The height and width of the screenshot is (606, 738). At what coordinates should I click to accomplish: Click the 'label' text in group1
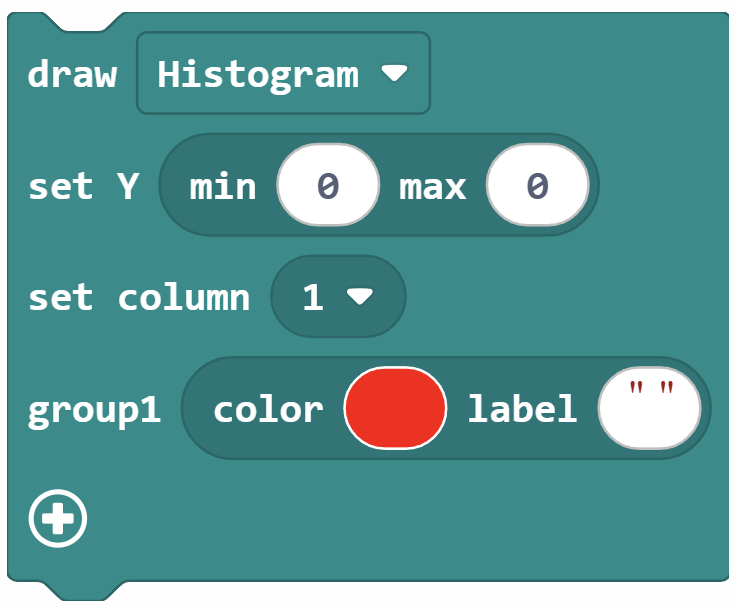coord(522,407)
